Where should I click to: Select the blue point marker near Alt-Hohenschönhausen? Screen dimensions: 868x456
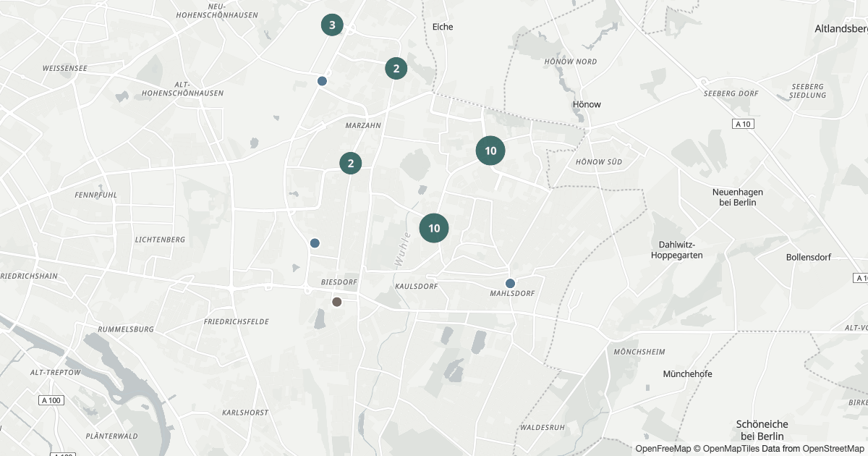pos(322,81)
